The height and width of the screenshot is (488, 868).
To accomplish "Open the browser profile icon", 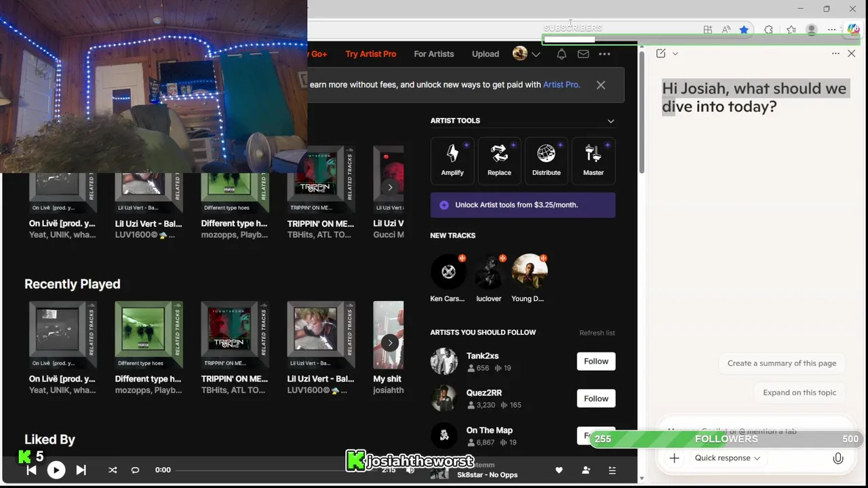I will click(x=811, y=30).
